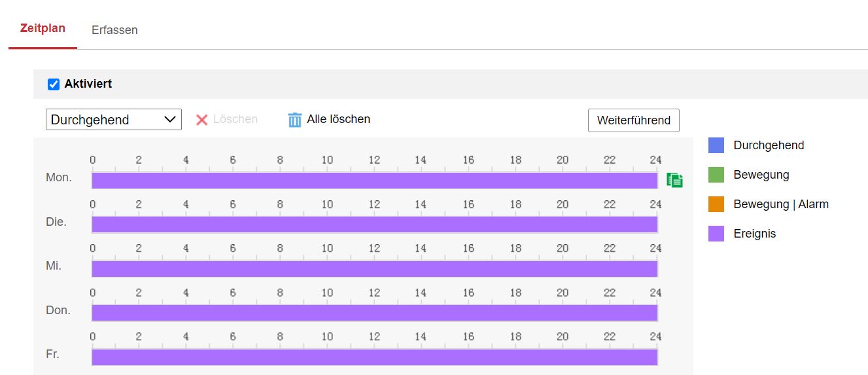Switch to the Erfassen tab

click(x=114, y=30)
